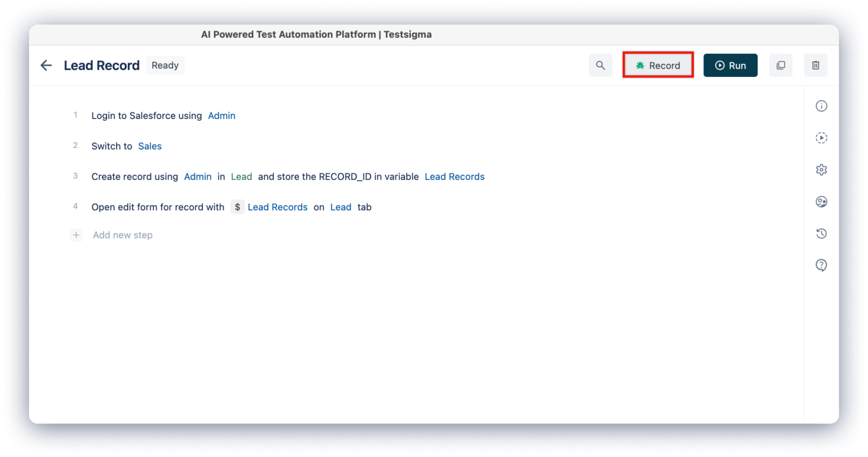Click the Lead Record title
Viewport: 868px width, 457px height.
point(101,65)
